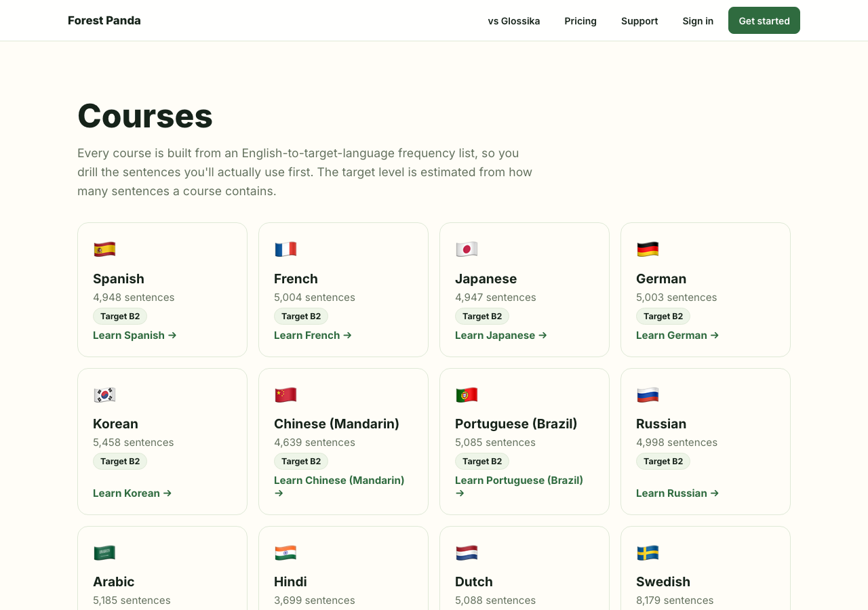The width and height of the screenshot is (868, 610).
Task: Click the Dutch course title
Action: click(x=474, y=582)
